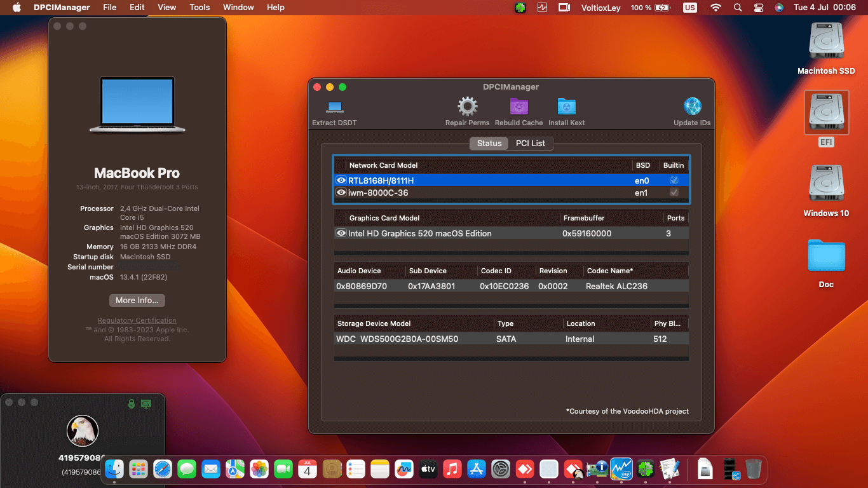Open the Edit menu

(137, 8)
